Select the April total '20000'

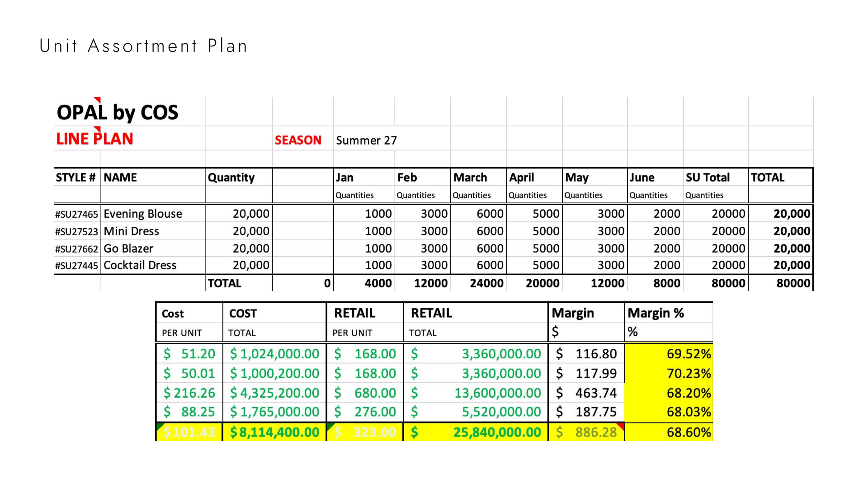tap(542, 283)
